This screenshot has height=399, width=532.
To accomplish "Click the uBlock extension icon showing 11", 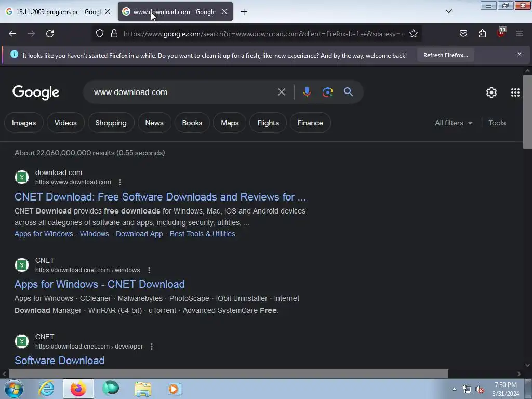I will [501, 33].
